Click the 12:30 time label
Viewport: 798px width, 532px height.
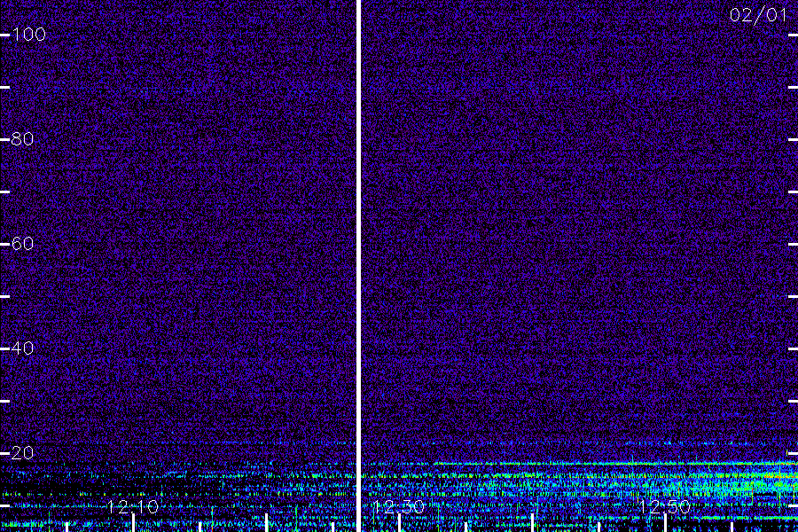point(398,507)
